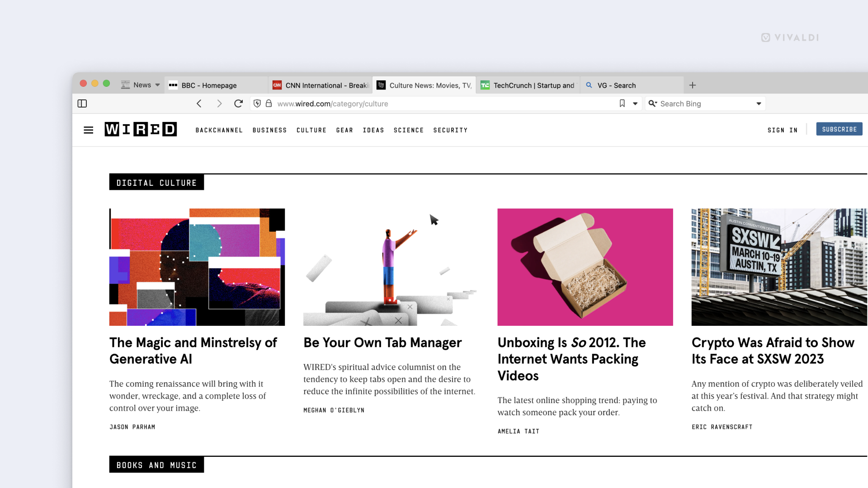Screen dimensions: 868x488
Task: Click the Sign In link
Action: click(x=783, y=130)
